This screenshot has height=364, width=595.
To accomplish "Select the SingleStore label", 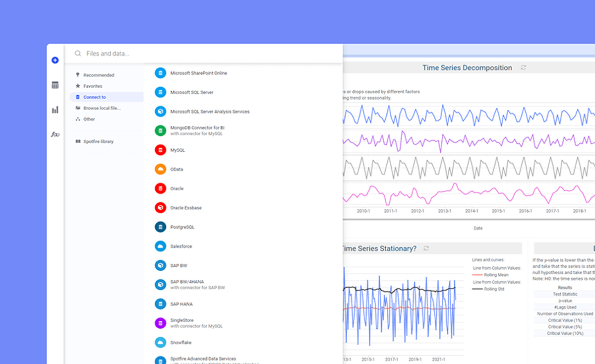I will click(x=182, y=320).
